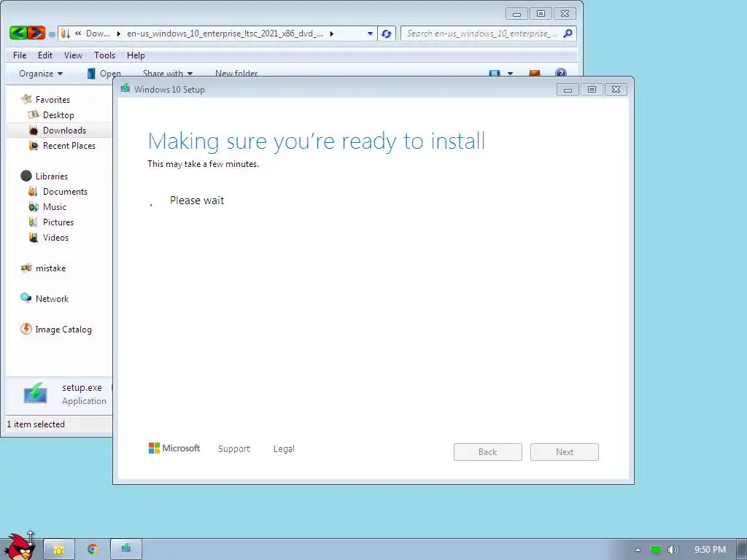Select Downloads in the navigation pane

click(x=64, y=130)
